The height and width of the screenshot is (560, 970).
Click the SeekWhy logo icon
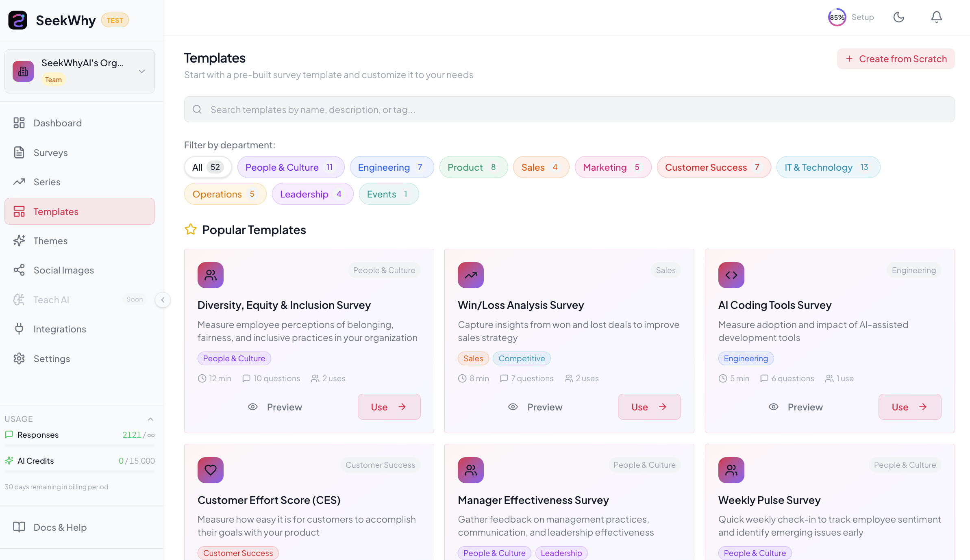click(18, 20)
